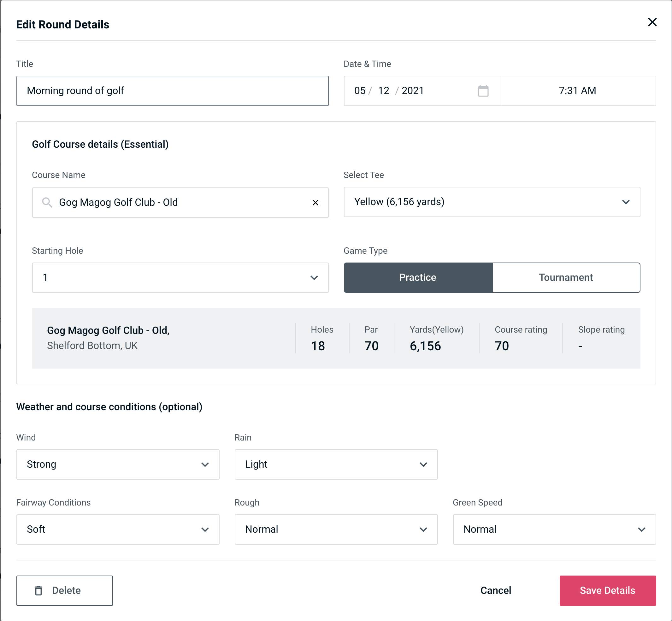Click the calendar icon next to date field
672x621 pixels.
pyautogui.click(x=484, y=91)
